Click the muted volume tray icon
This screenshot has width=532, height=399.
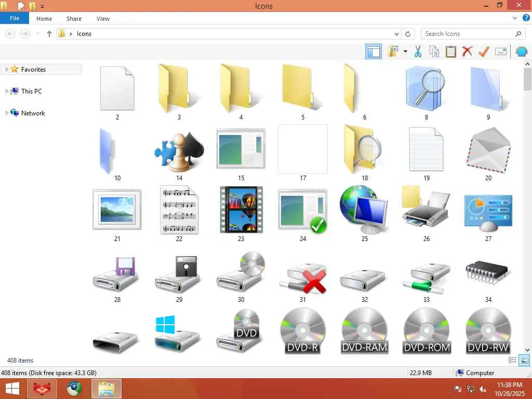click(483, 389)
